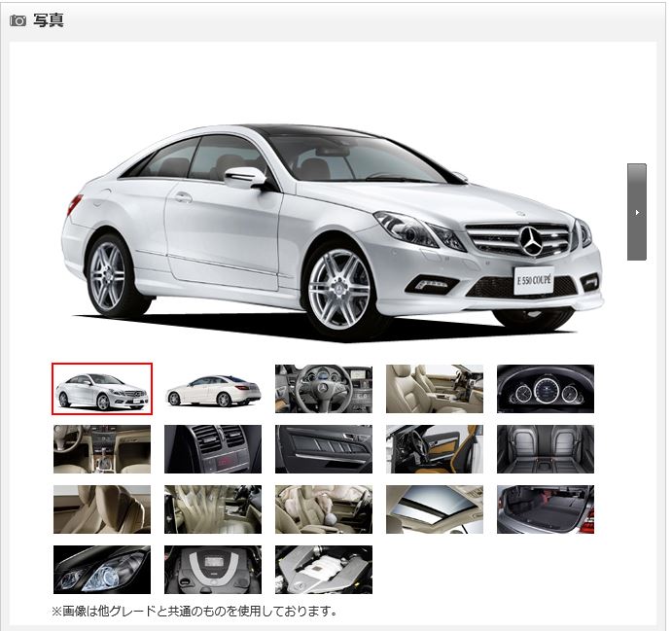Open the open trunk cargo thumbnail
672x631 pixels.
tap(546, 509)
